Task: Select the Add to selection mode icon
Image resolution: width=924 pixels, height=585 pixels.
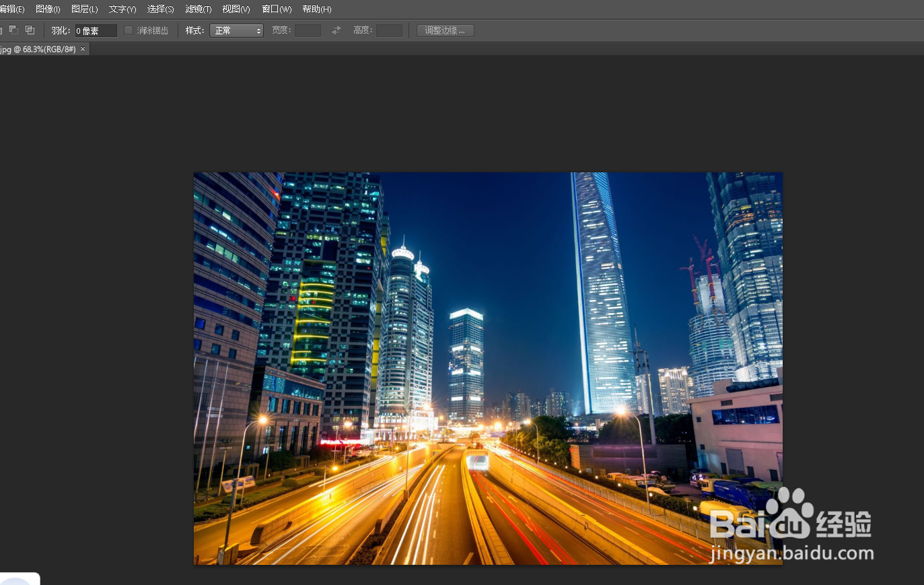Action: [x=2, y=30]
